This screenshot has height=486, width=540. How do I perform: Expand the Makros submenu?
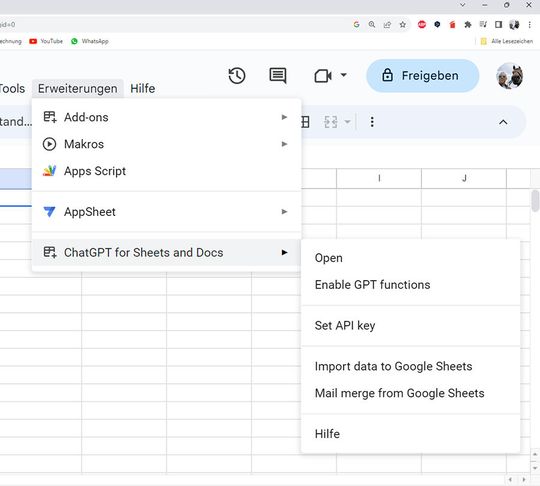coord(166,144)
